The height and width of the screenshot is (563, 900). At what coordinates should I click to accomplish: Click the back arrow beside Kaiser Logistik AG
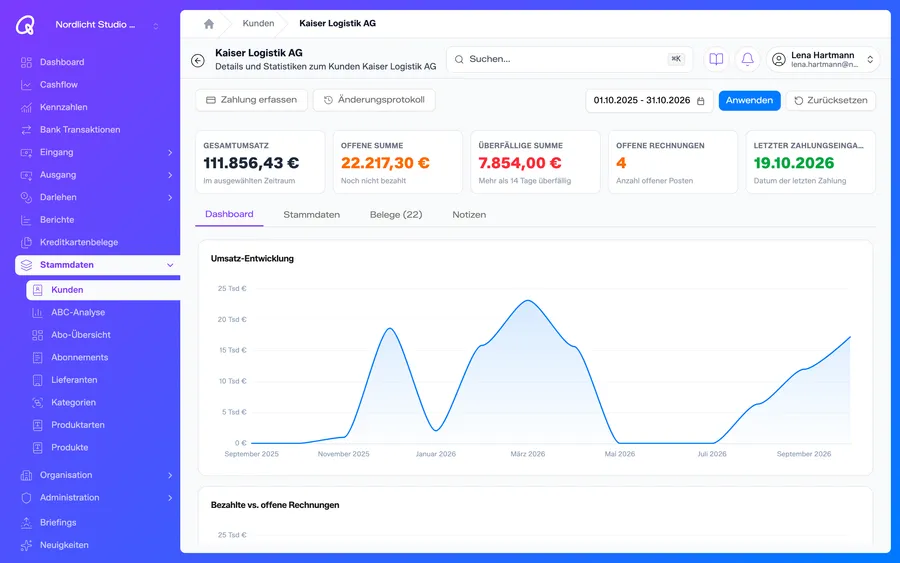click(x=198, y=60)
